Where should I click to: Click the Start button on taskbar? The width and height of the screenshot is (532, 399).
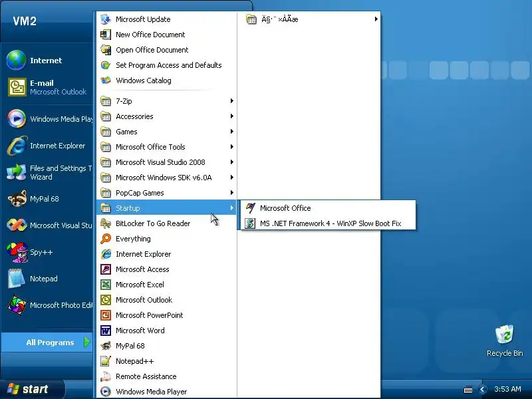[31, 389]
